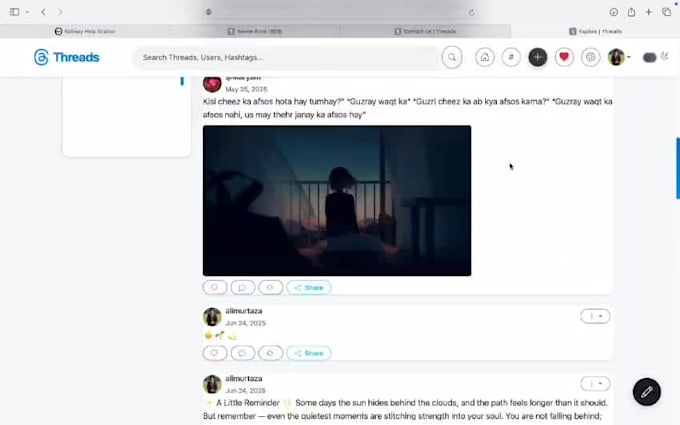This screenshot has width=680, height=425.
Task: Open the settings gear icon
Action: [590, 57]
